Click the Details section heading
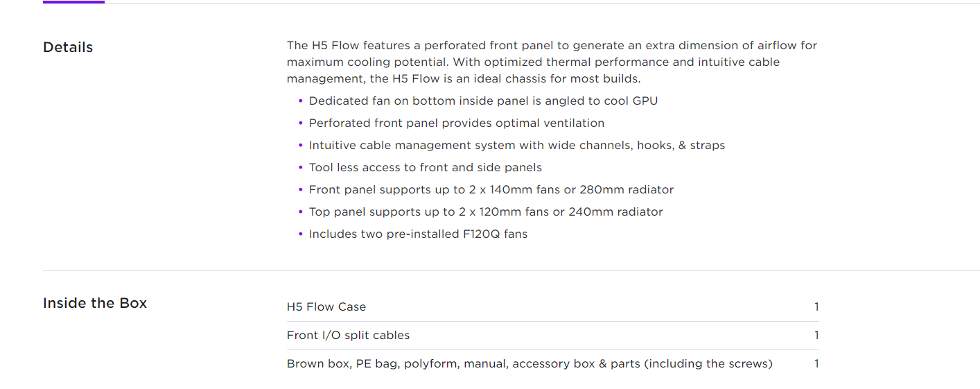The image size is (980, 389). 68,47
